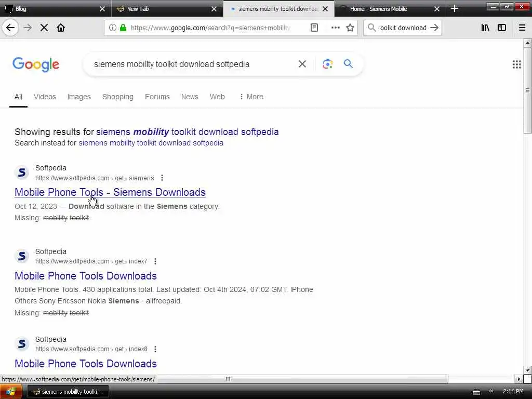Viewport: 532px width, 399px height.
Task: Close the Home - Siemens Mobile tab
Action: pos(437,9)
